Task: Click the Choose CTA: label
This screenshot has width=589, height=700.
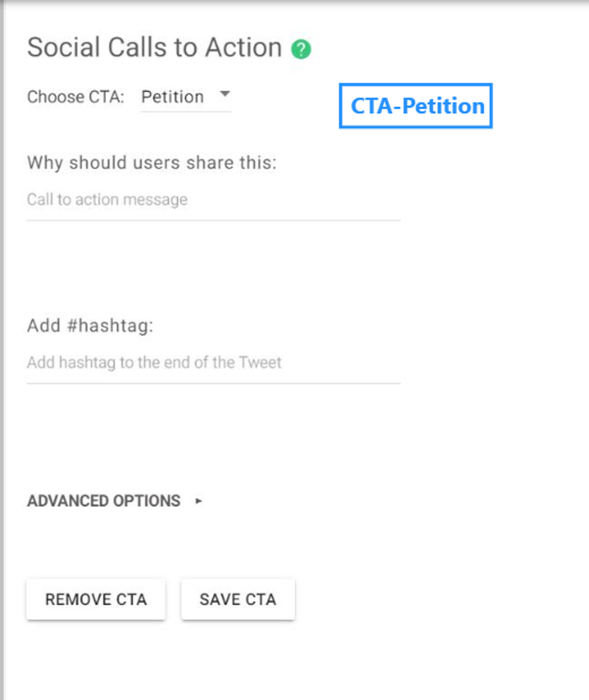Action: [75, 97]
